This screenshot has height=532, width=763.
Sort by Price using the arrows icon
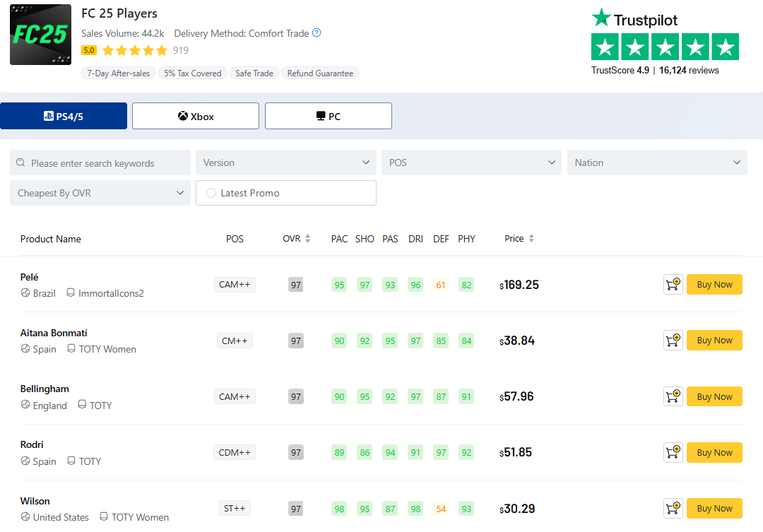(x=531, y=239)
